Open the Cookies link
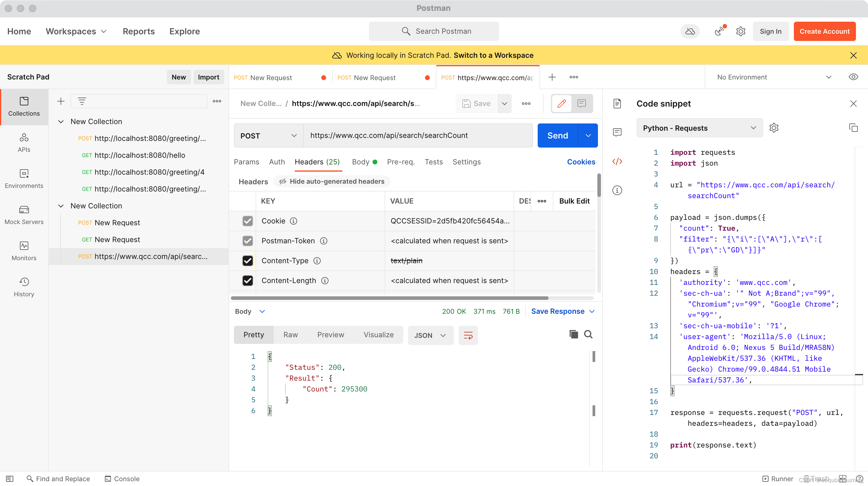The width and height of the screenshot is (868, 486). click(581, 162)
